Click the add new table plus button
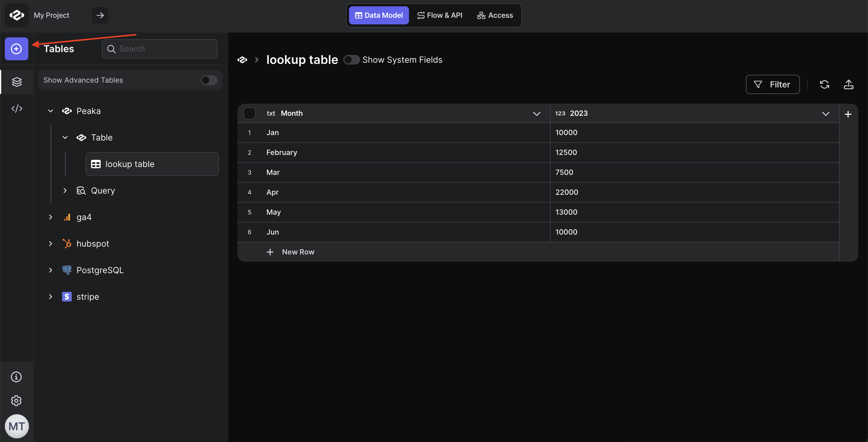The width and height of the screenshot is (868, 442). [x=16, y=49]
